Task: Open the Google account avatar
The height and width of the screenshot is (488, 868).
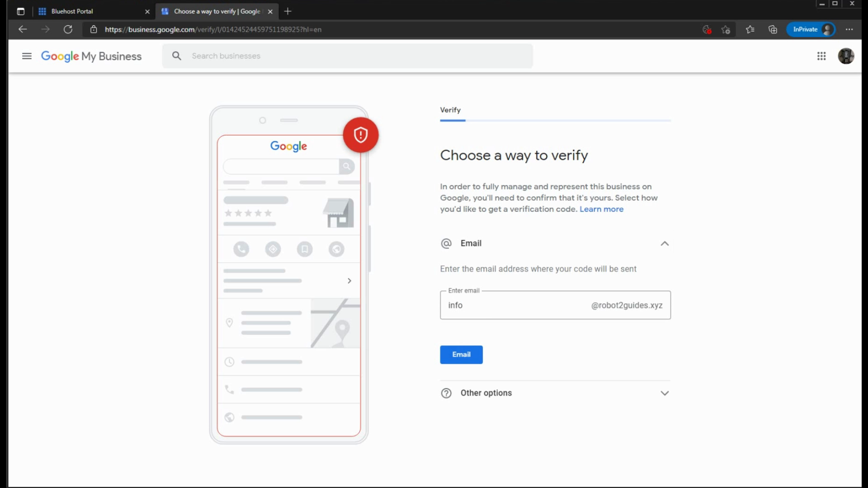Action: [846, 56]
